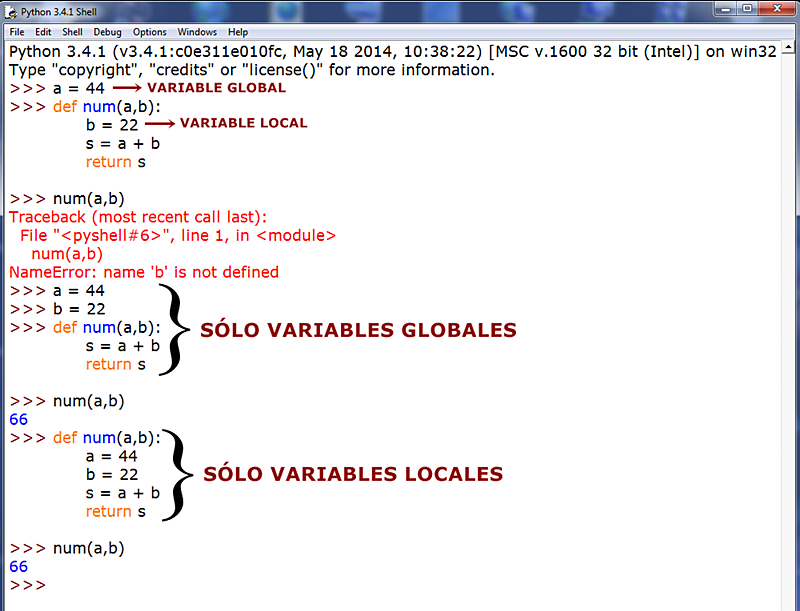Click the first output value 66
Image resolution: width=800 pixels, height=611 pixels.
[x=18, y=419]
